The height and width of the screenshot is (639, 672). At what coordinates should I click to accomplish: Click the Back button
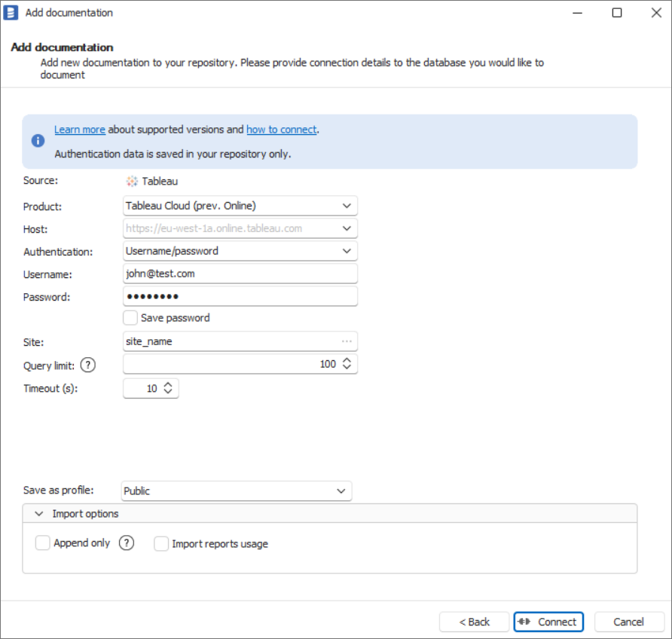(x=474, y=622)
